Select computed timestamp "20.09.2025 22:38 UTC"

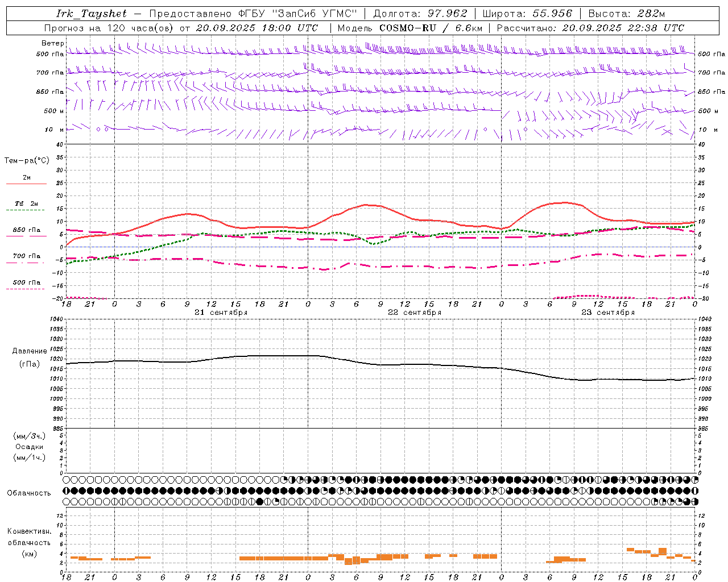[x=623, y=28]
